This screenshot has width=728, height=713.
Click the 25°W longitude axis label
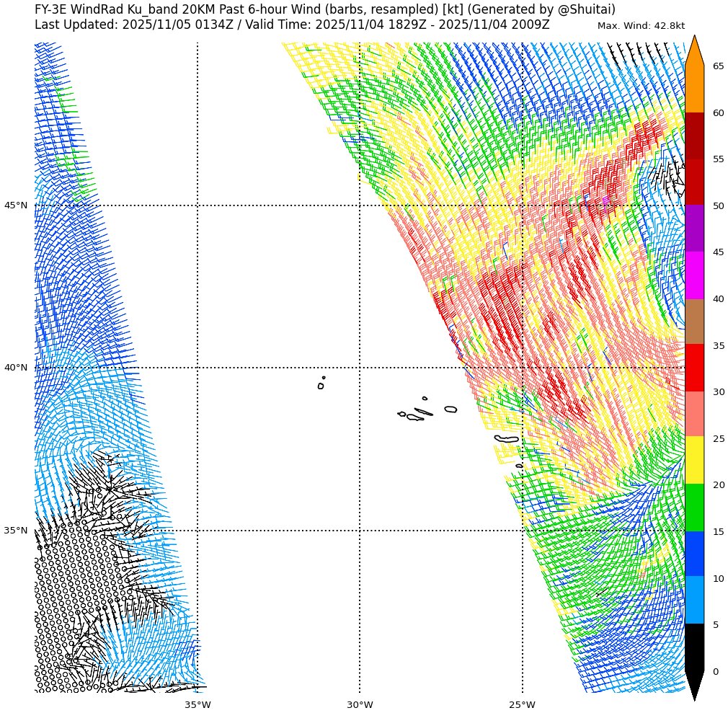click(522, 704)
